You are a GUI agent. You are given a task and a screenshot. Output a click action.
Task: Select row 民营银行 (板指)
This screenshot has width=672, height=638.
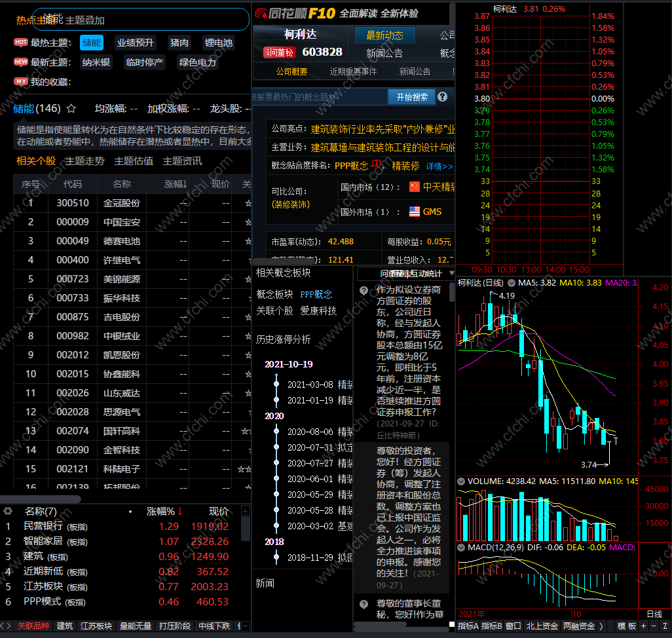point(120,526)
